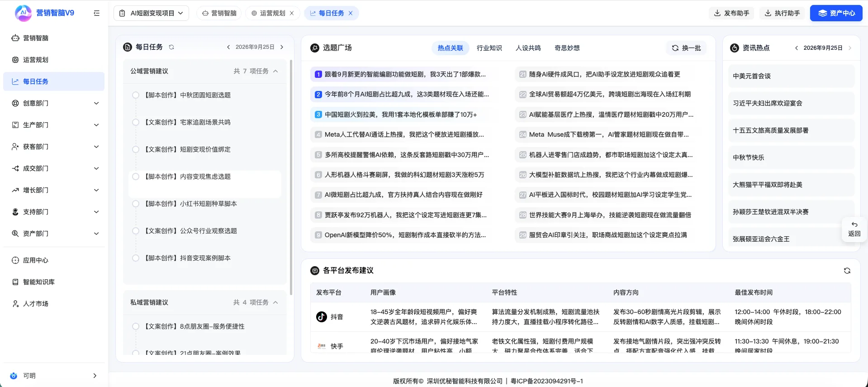
Task: Select 每日任务 in sidebar
Action: click(x=53, y=81)
